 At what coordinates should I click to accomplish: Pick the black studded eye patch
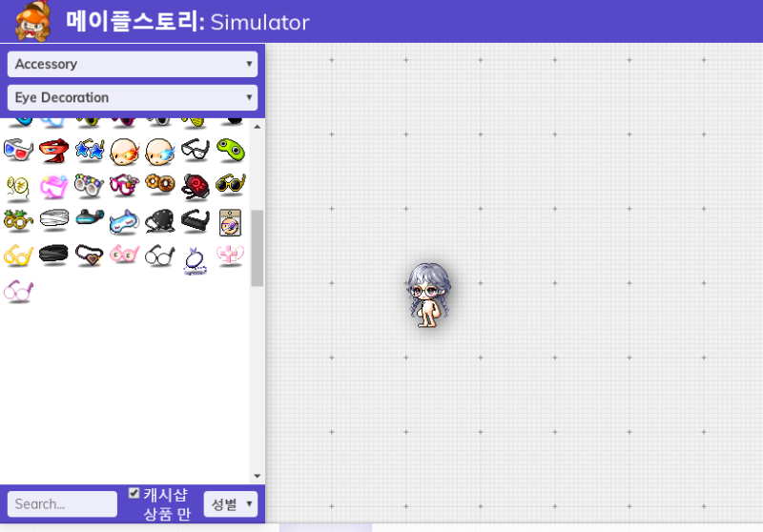click(160, 221)
